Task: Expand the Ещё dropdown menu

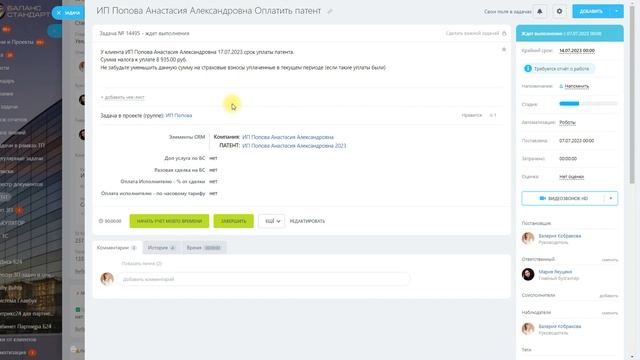Action: point(272,221)
